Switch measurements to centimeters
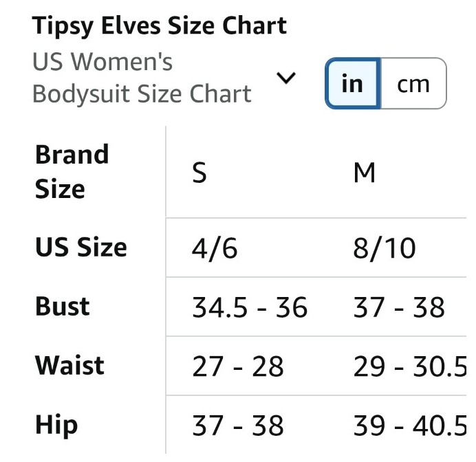Viewport: 476px width, 462px height. (413, 84)
